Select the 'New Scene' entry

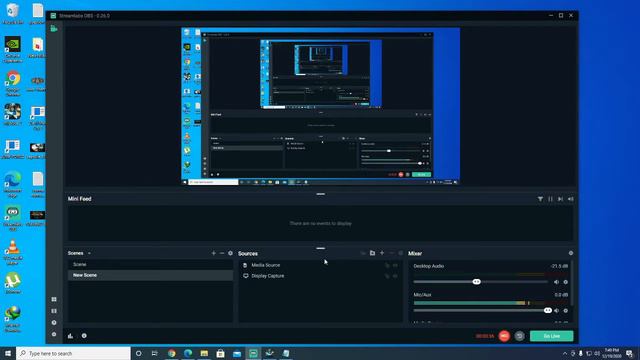pyautogui.click(x=150, y=275)
